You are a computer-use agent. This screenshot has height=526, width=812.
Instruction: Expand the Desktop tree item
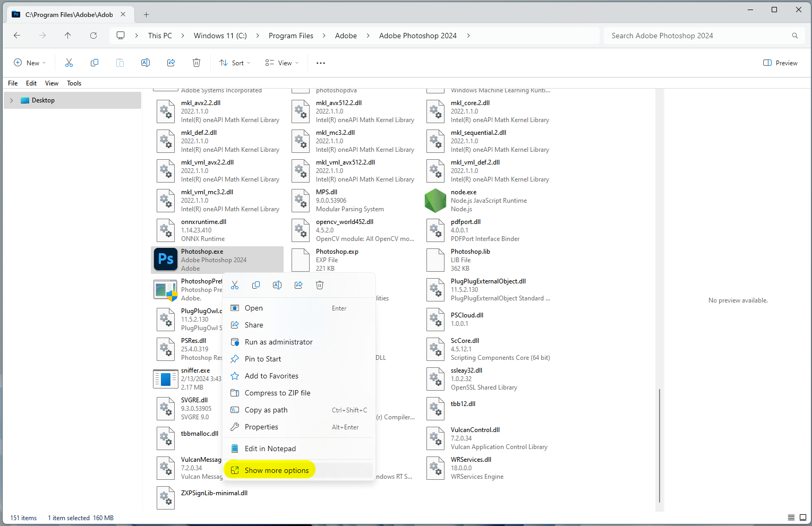(x=11, y=100)
